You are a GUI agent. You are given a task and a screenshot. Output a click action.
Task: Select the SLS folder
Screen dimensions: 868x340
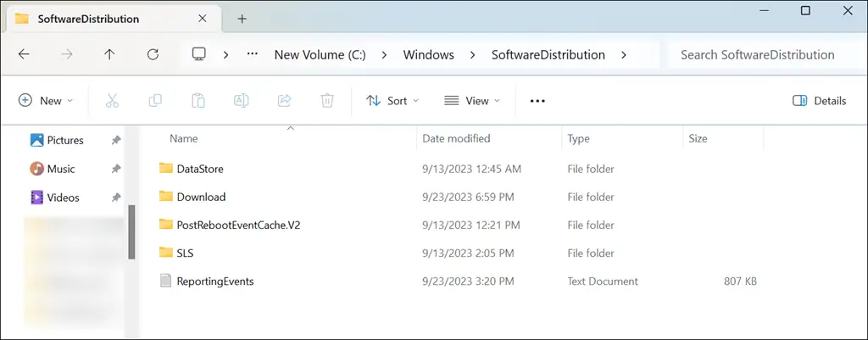coord(185,253)
